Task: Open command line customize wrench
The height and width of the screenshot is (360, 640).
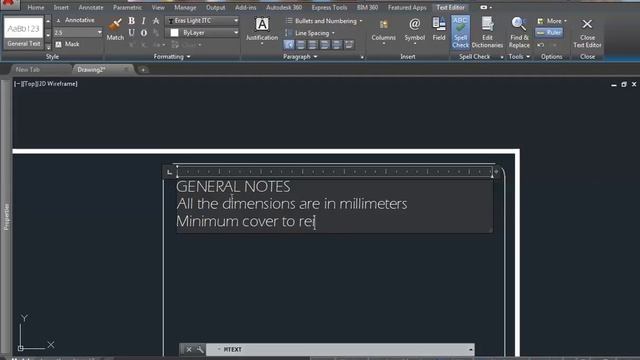Action: (x=200, y=349)
